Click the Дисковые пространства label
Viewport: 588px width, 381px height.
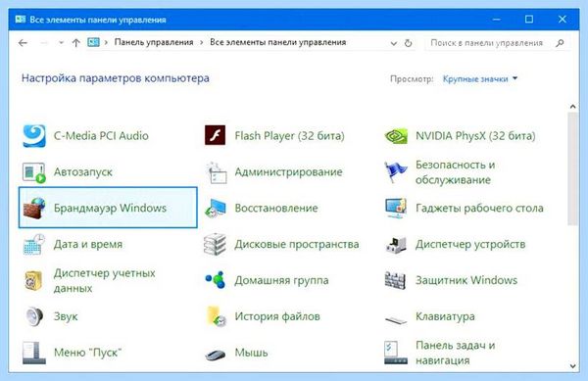pyautogui.click(x=297, y=244)
